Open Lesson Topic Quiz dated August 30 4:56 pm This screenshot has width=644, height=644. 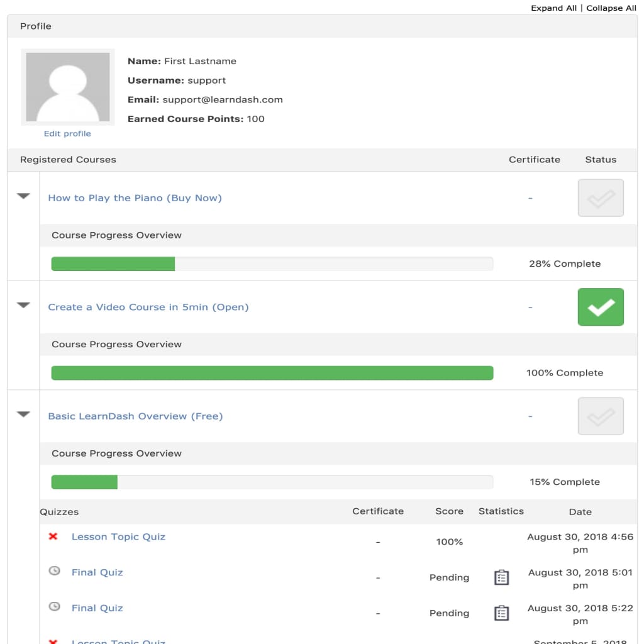point(118,536)
